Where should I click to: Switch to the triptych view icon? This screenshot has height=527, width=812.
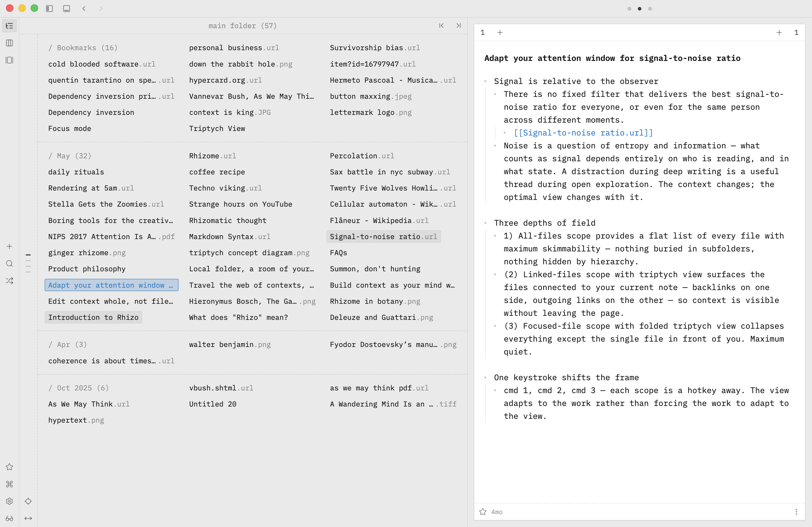click(x=10, y=60)
